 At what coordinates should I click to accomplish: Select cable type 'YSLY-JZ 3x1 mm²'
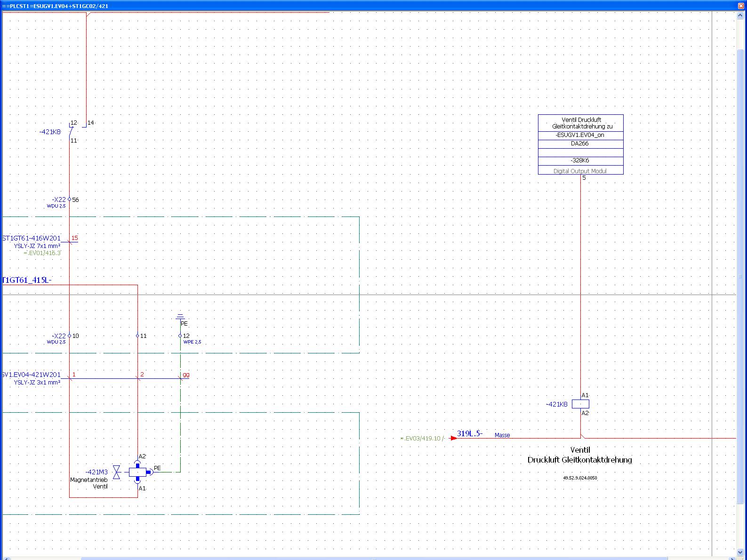pyautogui.click(x=37, y=382)
